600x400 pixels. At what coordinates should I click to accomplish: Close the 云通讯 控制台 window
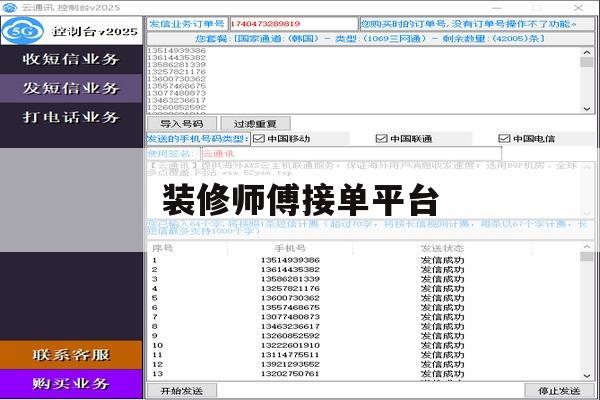579,7
